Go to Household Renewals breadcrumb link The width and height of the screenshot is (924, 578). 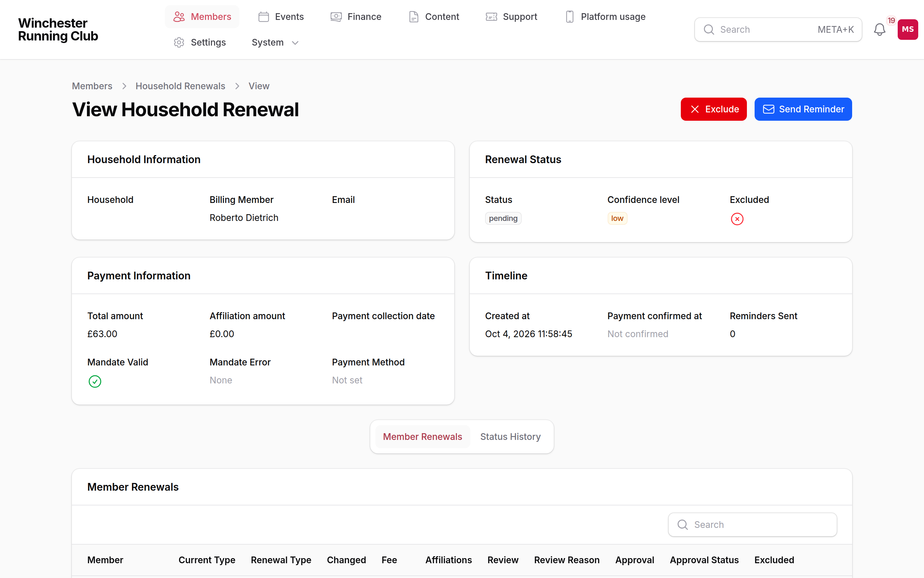click(180, 86)
